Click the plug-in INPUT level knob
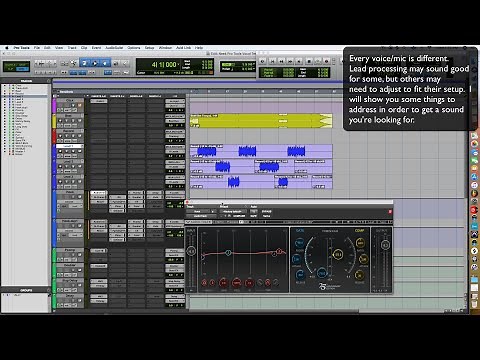Image resolution: width=480 pixels, height=360 pixels. 191,251
